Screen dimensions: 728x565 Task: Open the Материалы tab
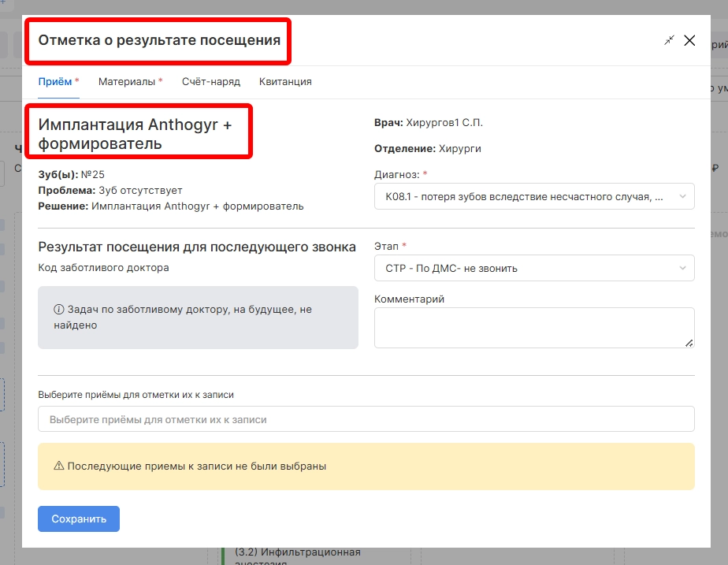pyautogui.click(x=127, y=81)
